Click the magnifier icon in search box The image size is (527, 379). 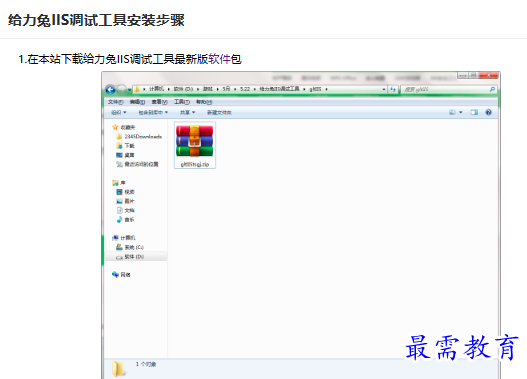click(492, 89)
